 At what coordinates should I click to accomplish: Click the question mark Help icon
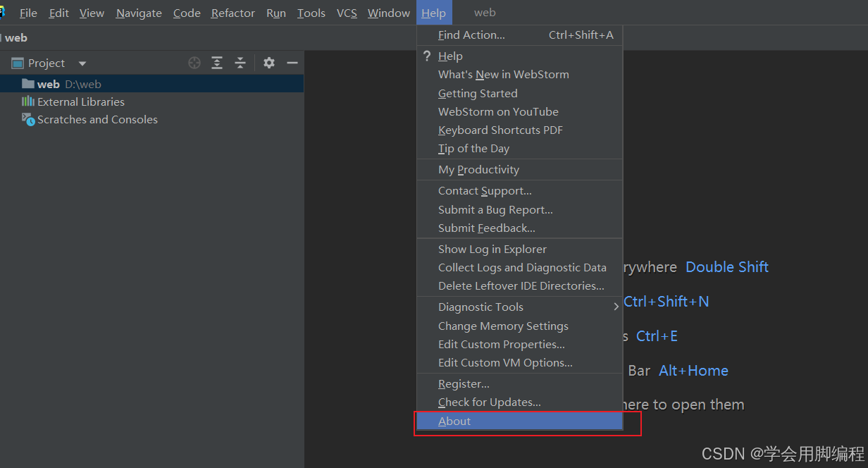427,56
